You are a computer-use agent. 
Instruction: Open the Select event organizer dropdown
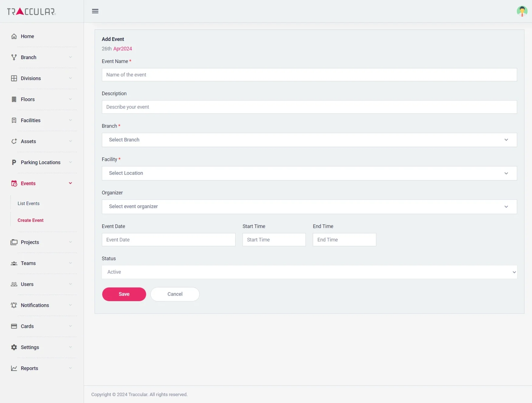pyautogui.click(x=309, y=207)
